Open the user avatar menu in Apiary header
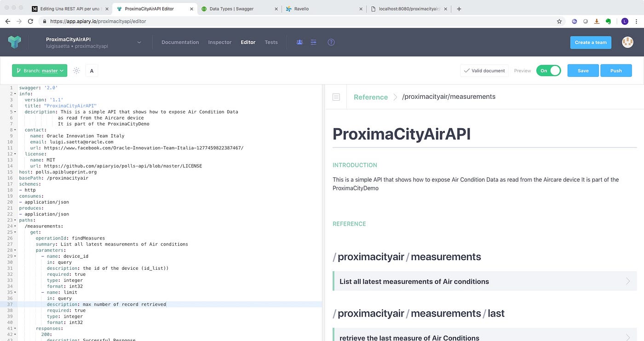The height and width of the screenshot is (341, 644). 627,42
